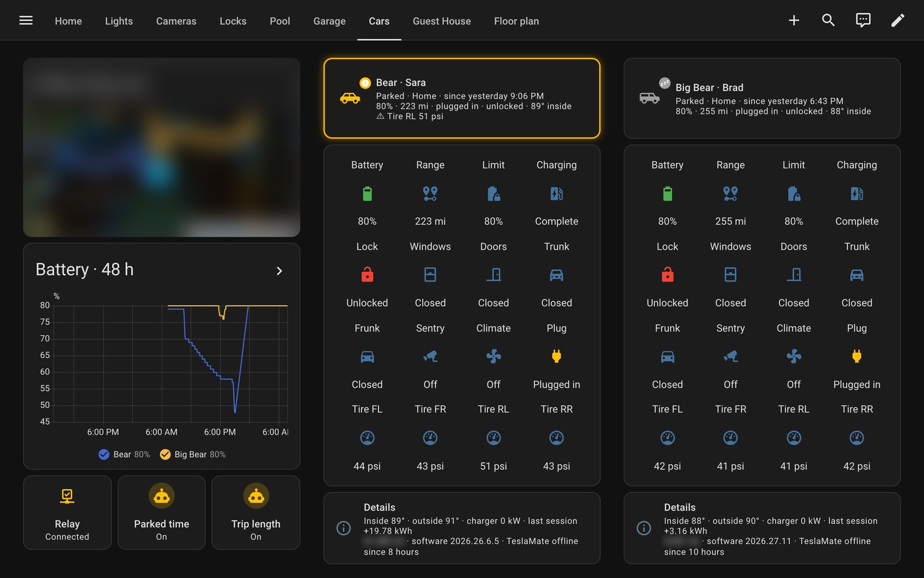This screenshot has height=578, width=924.
Task: Open the Relay Connected tile
Action: coord(67,512)
